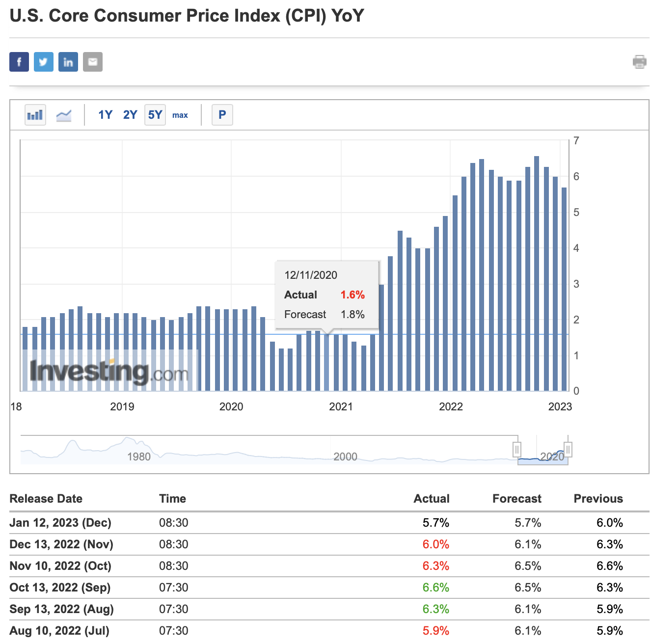
Task: Print the CPI chart page
Action: (x=640, y=62)
